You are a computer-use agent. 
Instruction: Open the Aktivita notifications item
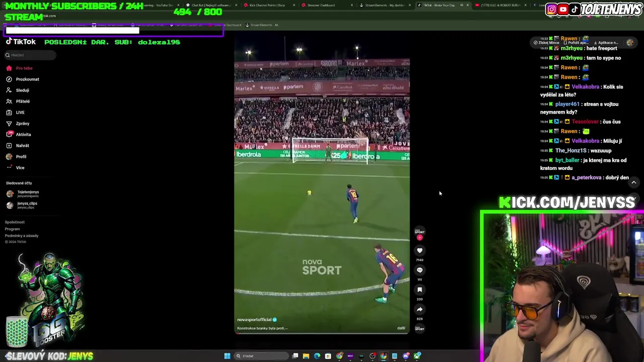[x=19, y=134]
